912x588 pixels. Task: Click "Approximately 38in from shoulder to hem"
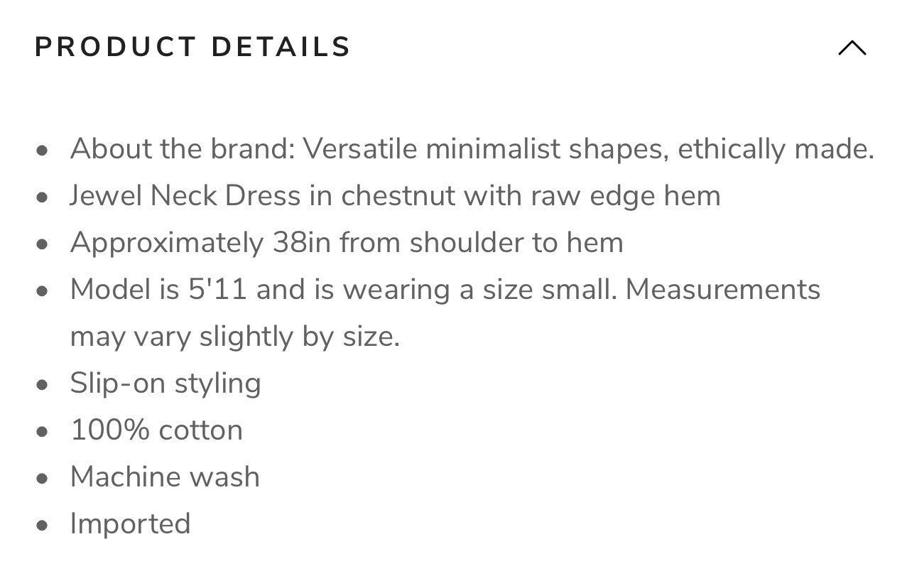point(347,243)
